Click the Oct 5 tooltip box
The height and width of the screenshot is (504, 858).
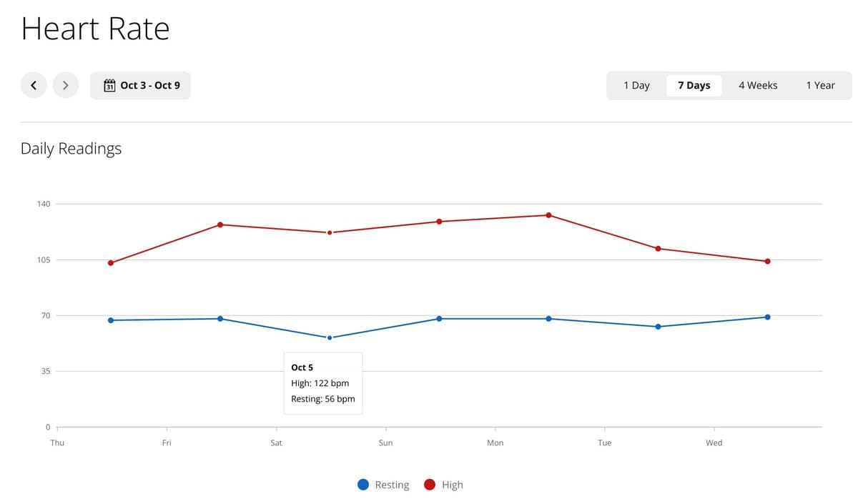pos(323,383)
